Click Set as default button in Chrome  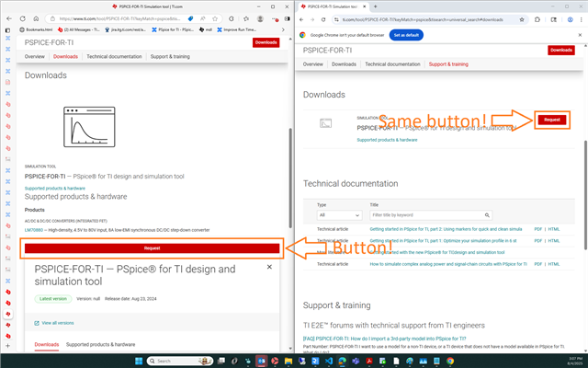[406, 35]
